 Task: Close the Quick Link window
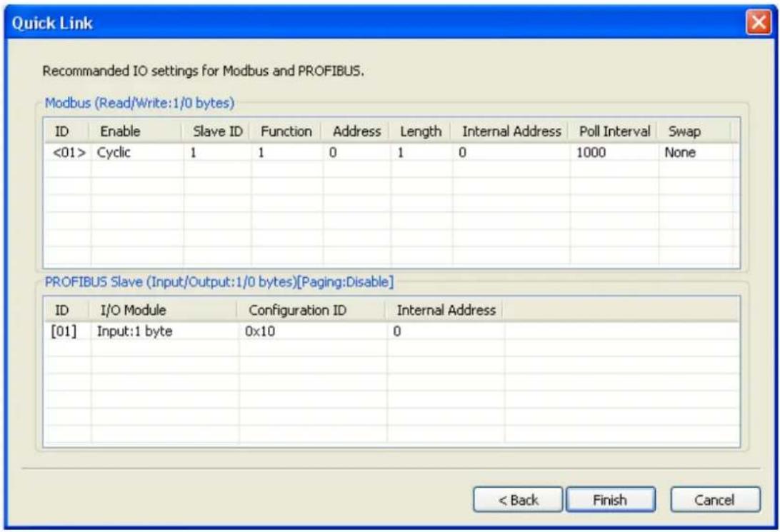[x=758, y=23]
